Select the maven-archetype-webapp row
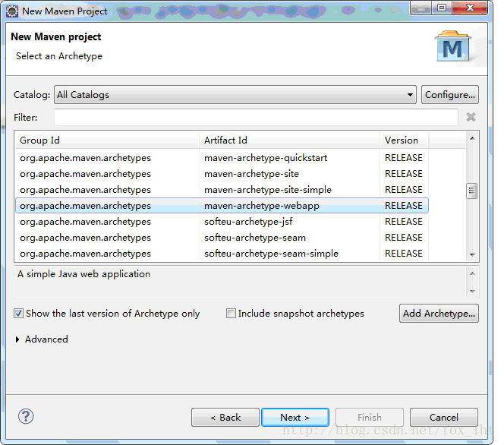Screen dimensions: 504x445 222,206
